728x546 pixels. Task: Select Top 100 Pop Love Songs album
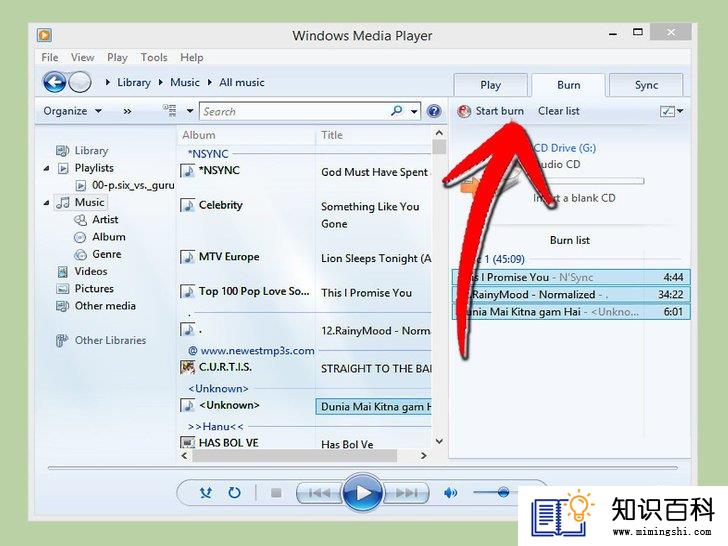click(254, 292)
